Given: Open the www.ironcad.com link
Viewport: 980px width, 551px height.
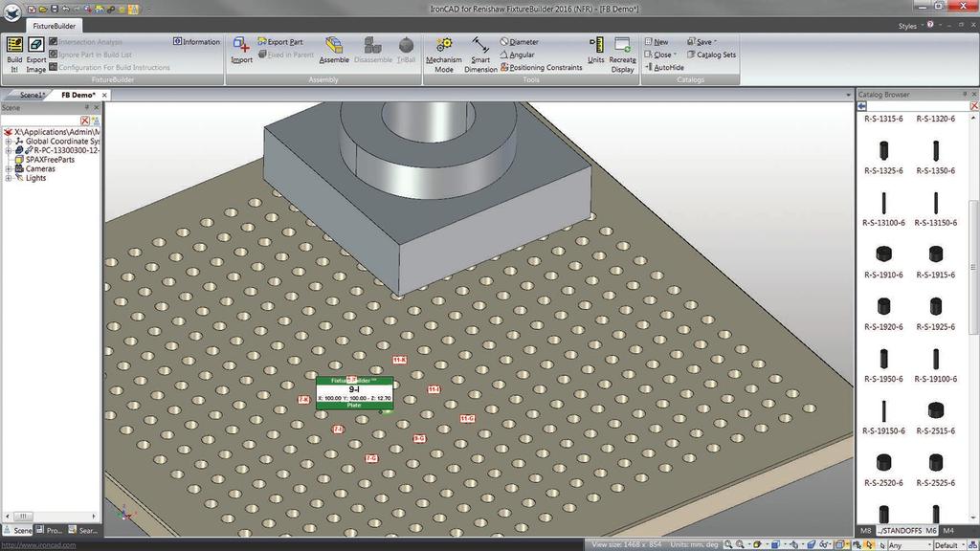Looking at the screenshot, I should pos(38,545).
